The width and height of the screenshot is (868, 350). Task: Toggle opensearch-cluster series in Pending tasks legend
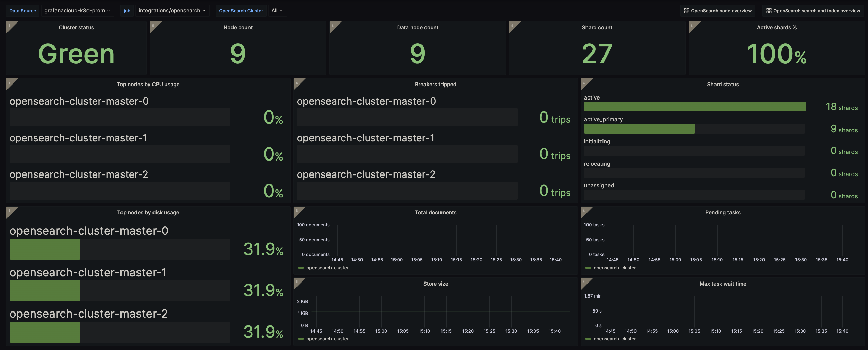(615, 268)
